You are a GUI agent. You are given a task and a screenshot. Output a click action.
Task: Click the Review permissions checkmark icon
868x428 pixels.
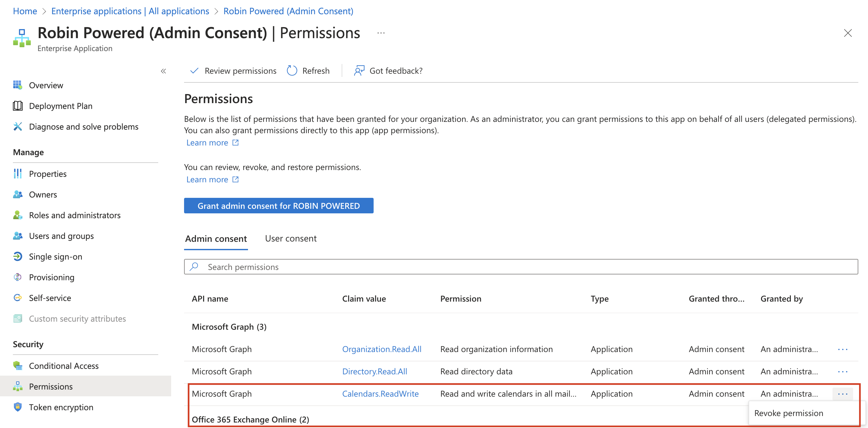pos(194,70)
